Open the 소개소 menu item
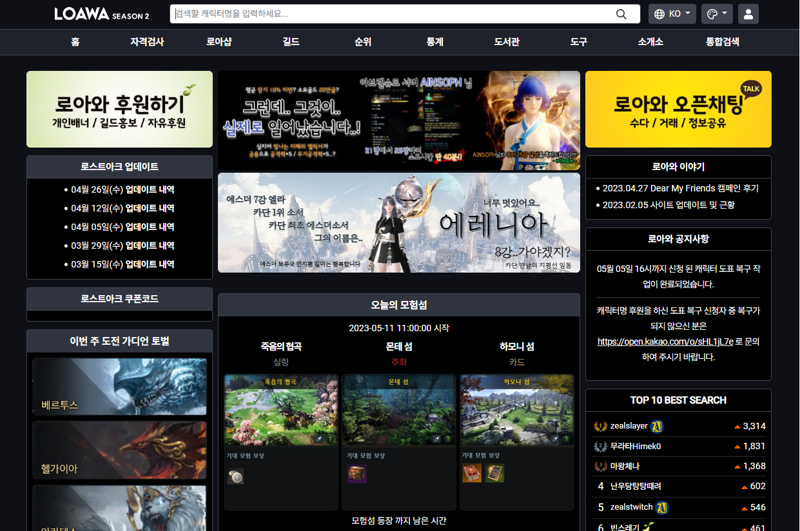 click(651, 42)
